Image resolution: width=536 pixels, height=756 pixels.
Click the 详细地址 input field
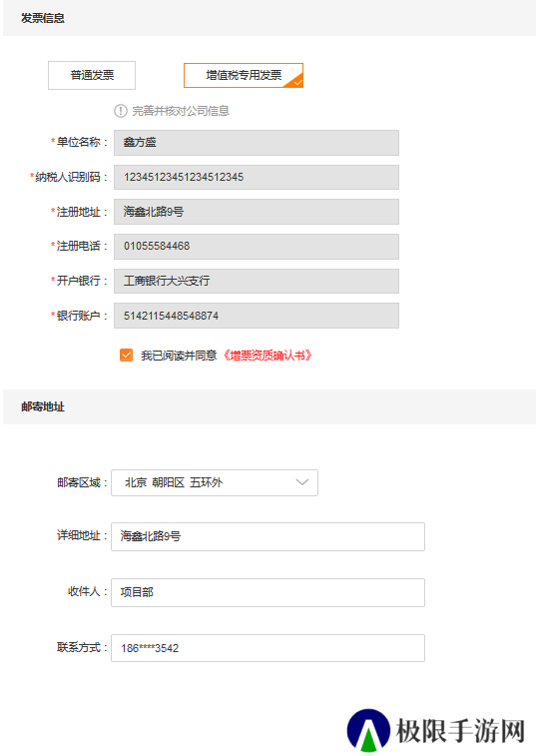pyautogui.click(x=268, y=536)
